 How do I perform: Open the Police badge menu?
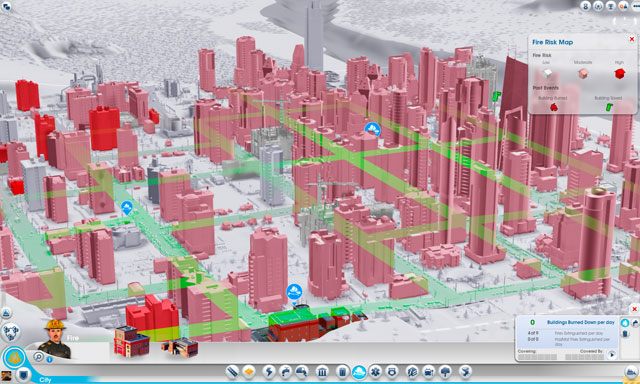391,371
